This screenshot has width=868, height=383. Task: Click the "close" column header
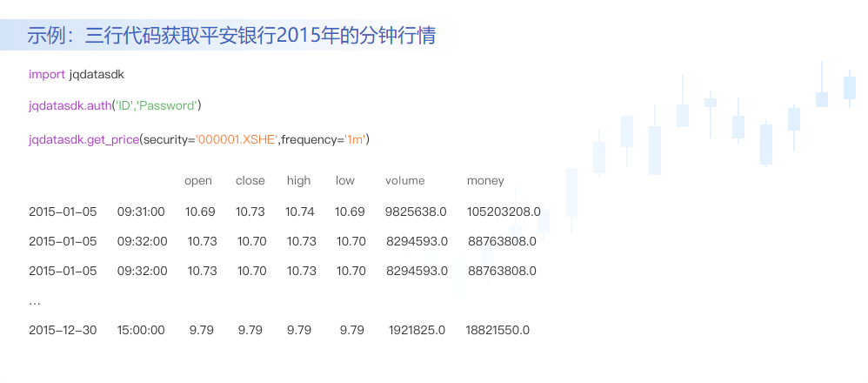click(x=250, y=181)
